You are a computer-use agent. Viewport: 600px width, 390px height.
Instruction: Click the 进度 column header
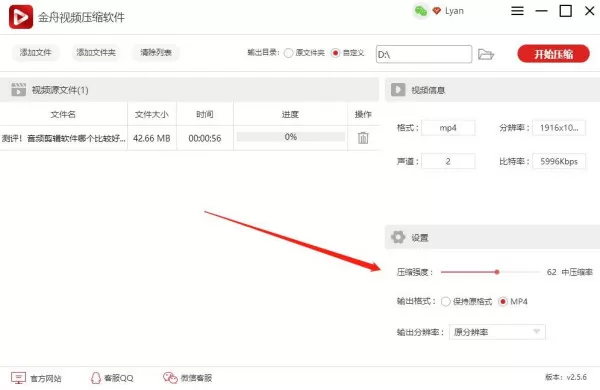290,114
